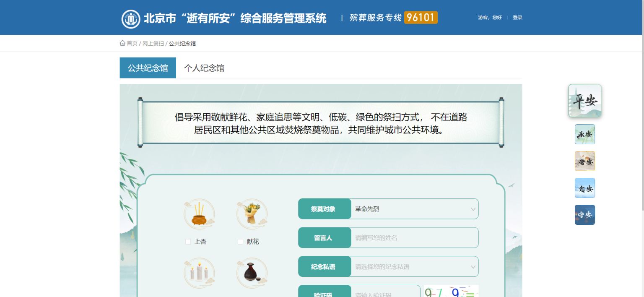Select the 公共纪念馆 tab

148,68
